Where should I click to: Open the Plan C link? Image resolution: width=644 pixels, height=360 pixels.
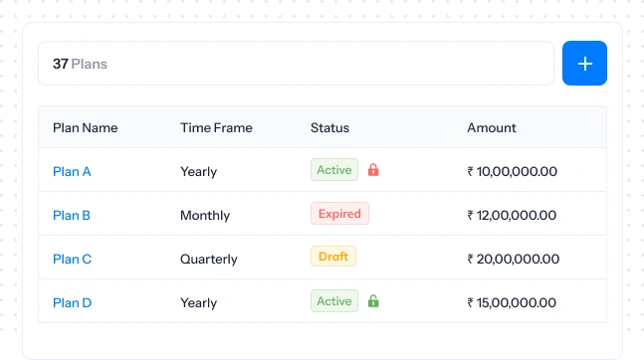72,259
